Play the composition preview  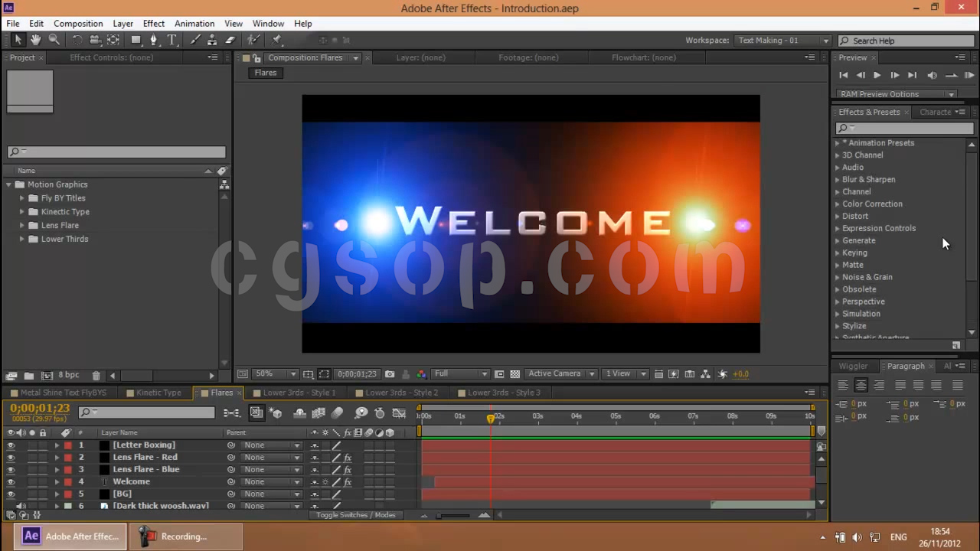[877, 75]
